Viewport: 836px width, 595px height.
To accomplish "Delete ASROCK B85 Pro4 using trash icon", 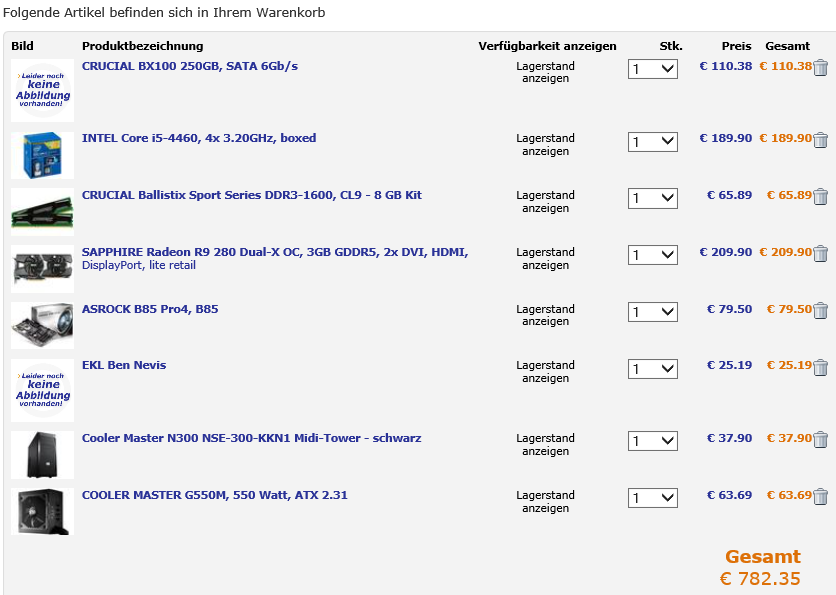I will coord(821,311).
